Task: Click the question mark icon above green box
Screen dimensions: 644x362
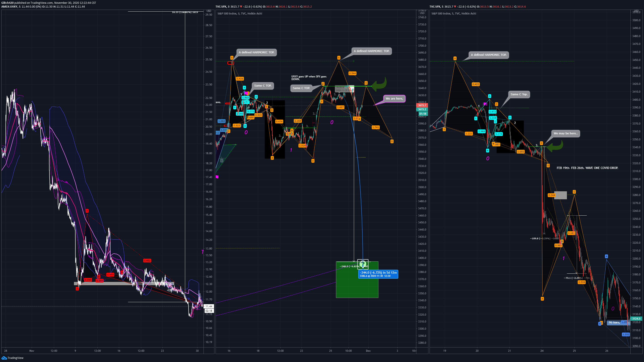Action: coord(363,264)
